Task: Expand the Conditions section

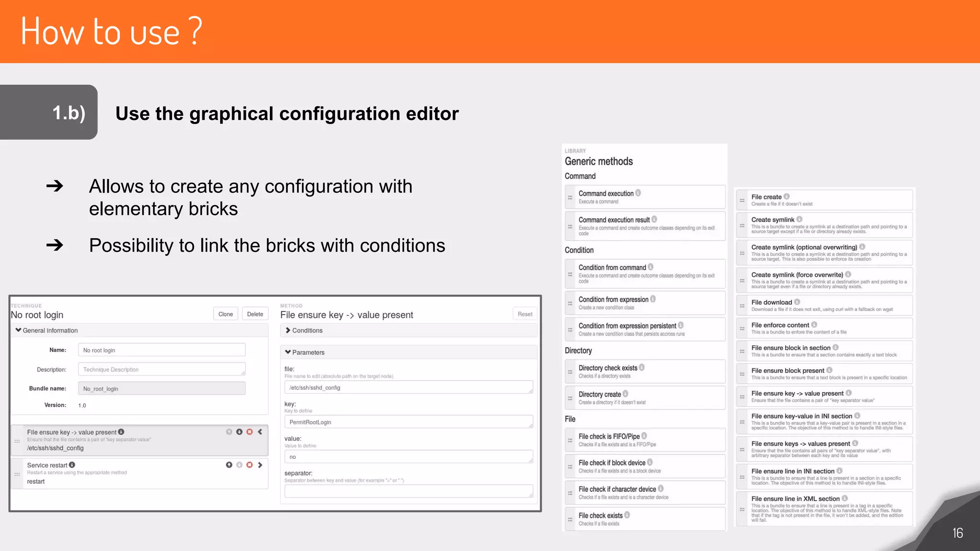Action: [288, 330]
